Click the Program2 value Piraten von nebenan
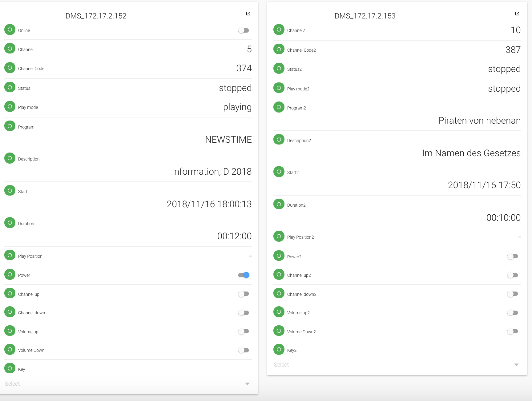Viewport: 532px width, 401px height. coord(480,121)
